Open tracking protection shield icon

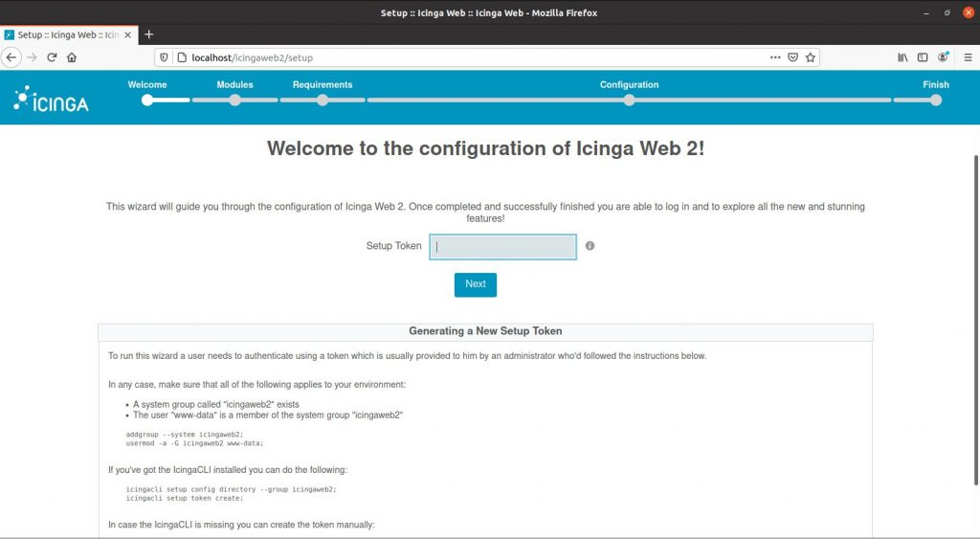[x=164, y=57]
